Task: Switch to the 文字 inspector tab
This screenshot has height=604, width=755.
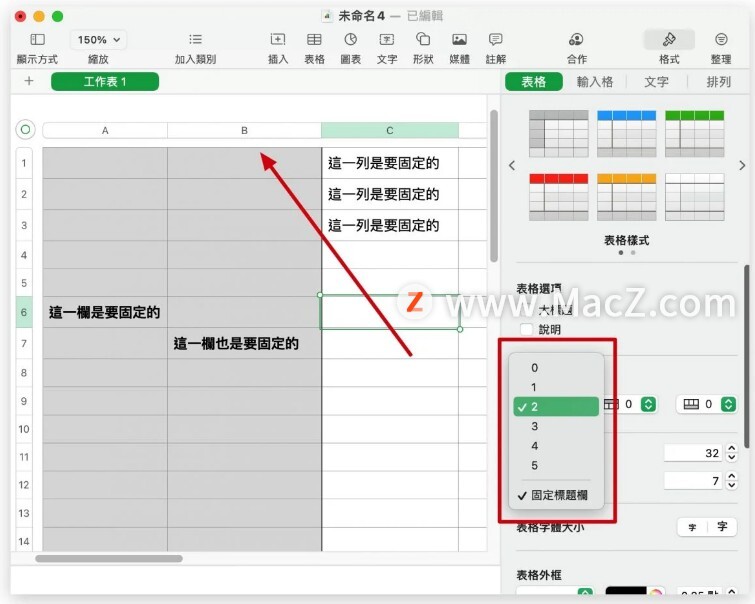Action: point(656,82)
